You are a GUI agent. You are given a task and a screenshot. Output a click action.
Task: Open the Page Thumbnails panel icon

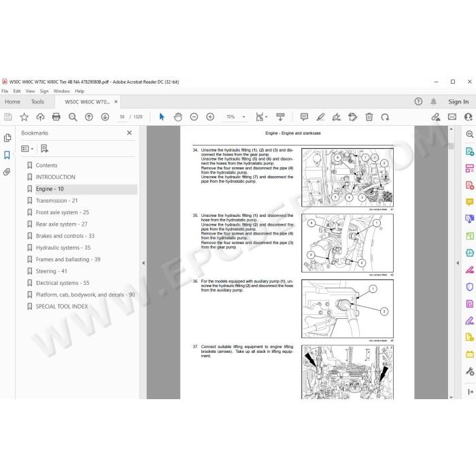7,138
